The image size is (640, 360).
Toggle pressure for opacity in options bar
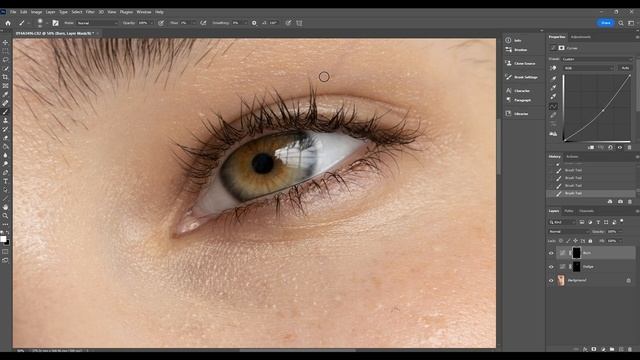(x=161, y=23)
